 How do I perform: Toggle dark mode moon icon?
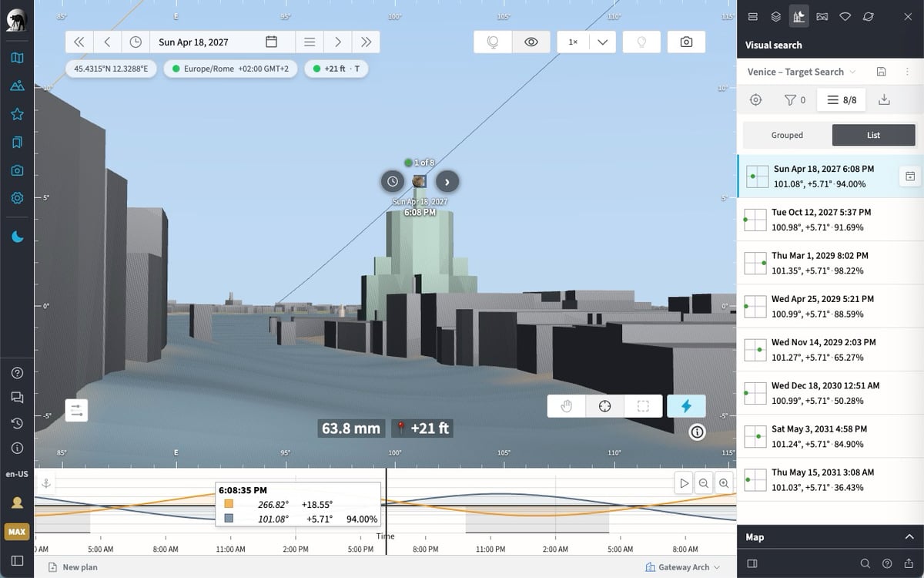pyautogui.click(x=17, y=237)
